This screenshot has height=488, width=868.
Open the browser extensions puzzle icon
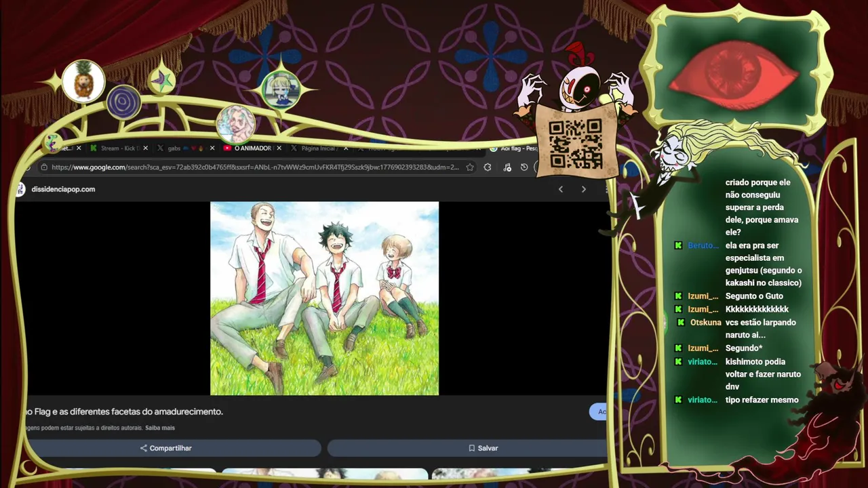click(x=488, y=167)
